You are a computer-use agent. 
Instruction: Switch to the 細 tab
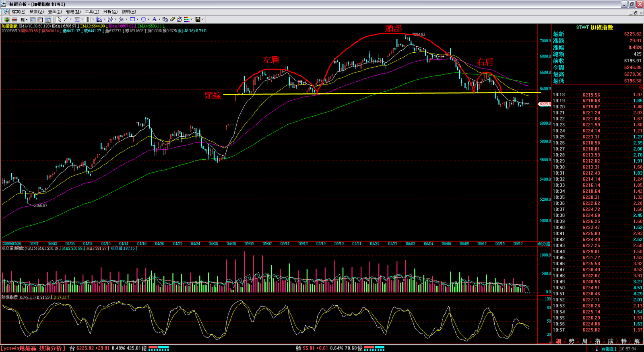pos(558,341)
